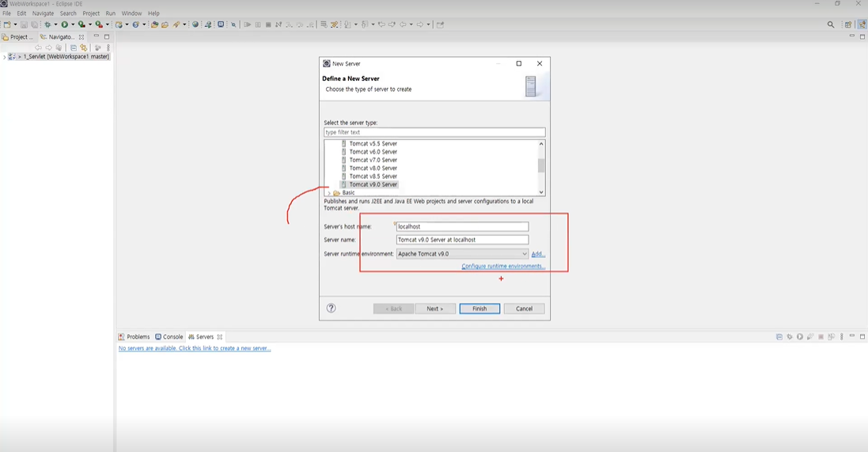
Task: Click the Save All toolbar icon
Action: [34, 25]
